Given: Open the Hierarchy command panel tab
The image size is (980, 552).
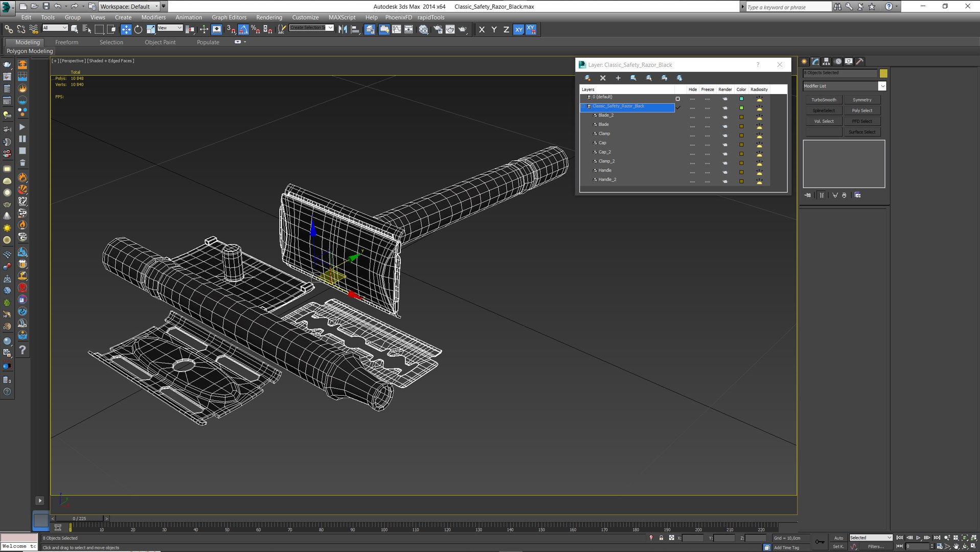Looking at the screenshot, I should pyautogui.click(x=826, y=61).
